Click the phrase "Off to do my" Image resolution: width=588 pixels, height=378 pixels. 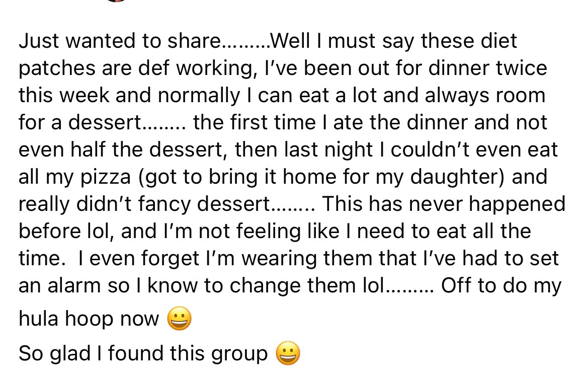[x=501, y=286]
